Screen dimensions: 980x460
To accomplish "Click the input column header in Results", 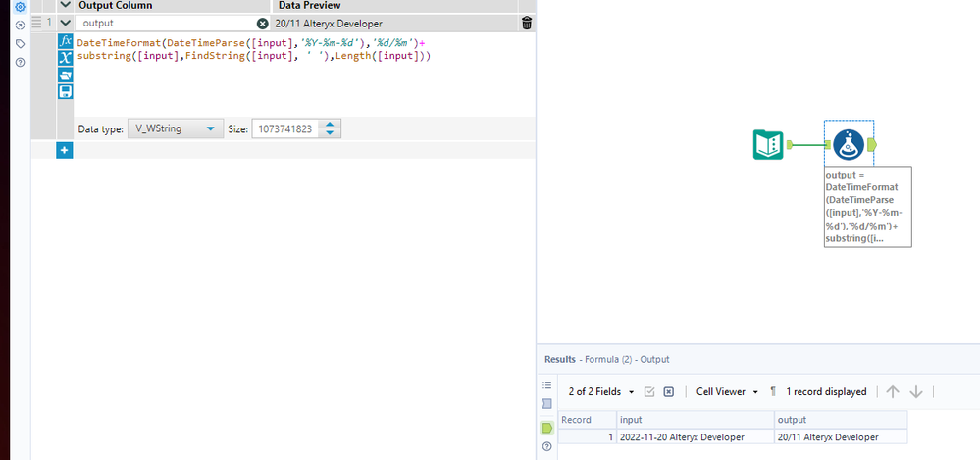I will [695, 420].
